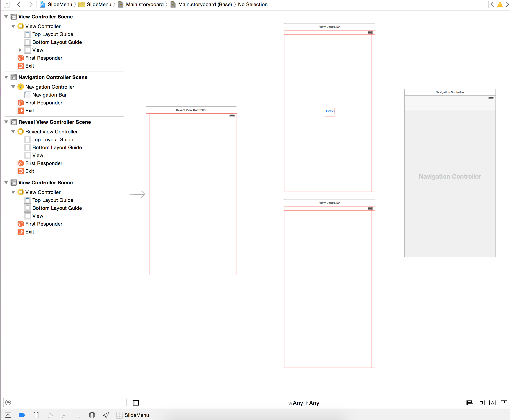Click the Simulate Location arrow icon
The image size is (510, 420).
coord(106,415)
